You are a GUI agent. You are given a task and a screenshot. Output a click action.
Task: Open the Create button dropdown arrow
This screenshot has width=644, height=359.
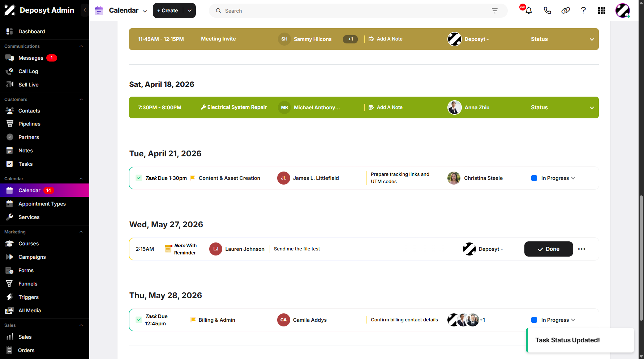click(189, 10)
